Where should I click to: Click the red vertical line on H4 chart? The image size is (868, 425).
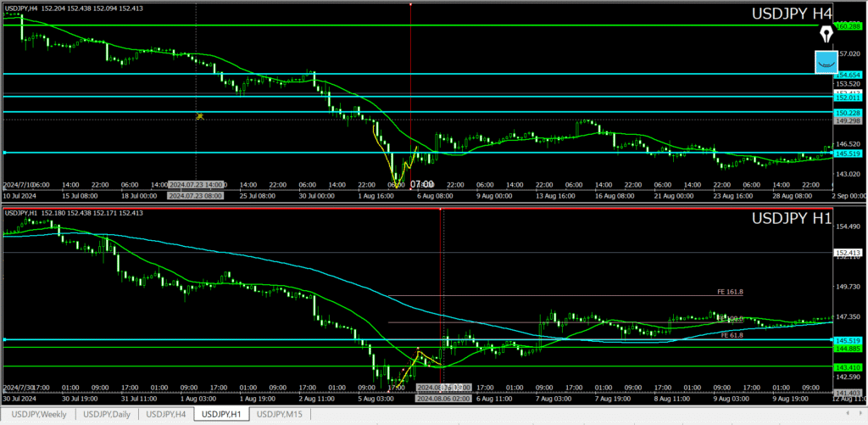coord(410,85)
